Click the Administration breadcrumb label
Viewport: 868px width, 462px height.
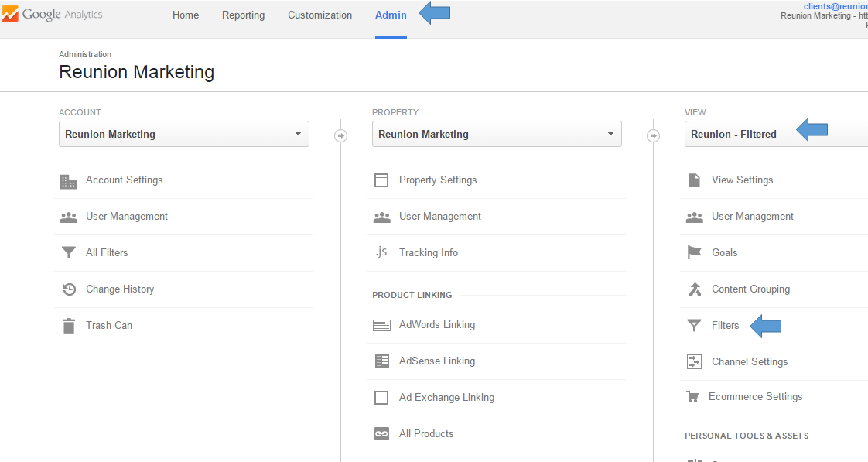[x=85, y=54]
